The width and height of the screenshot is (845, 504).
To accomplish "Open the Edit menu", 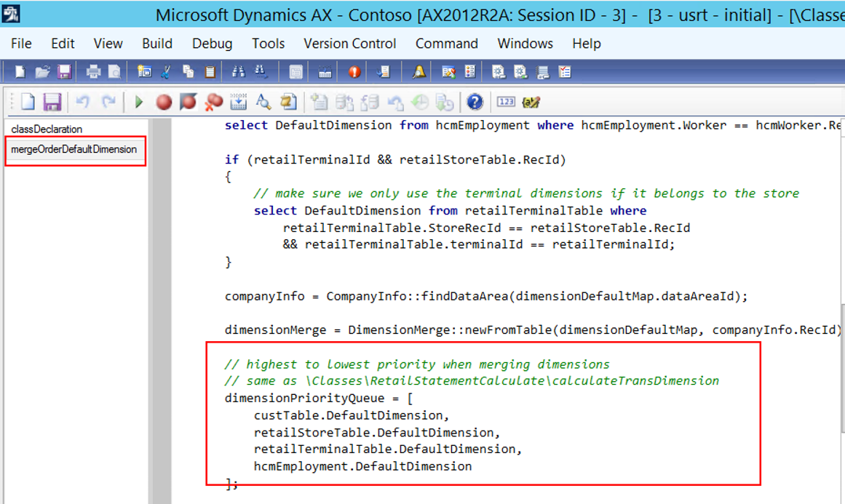I will click(x=63, y=44).
